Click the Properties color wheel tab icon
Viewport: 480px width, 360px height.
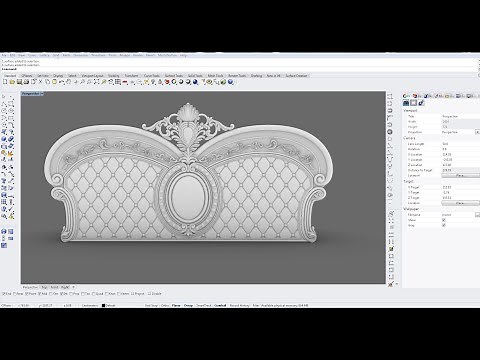(x=406, y=96)
